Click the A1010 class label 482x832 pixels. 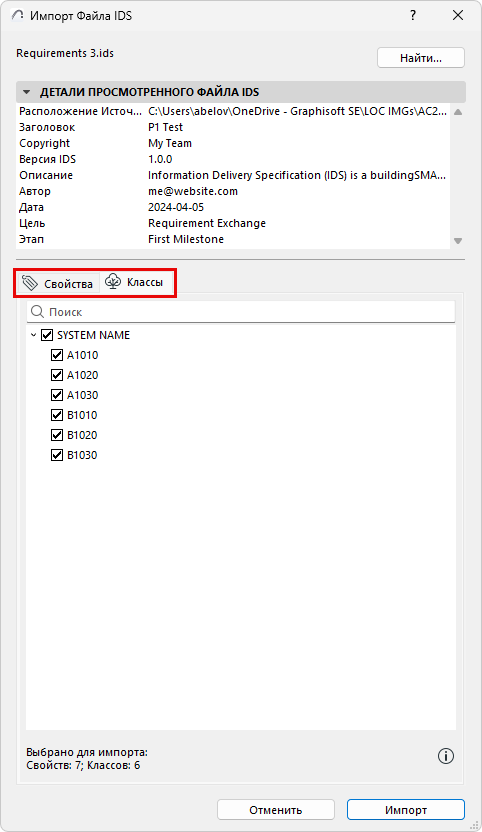(x=82, y=355)
